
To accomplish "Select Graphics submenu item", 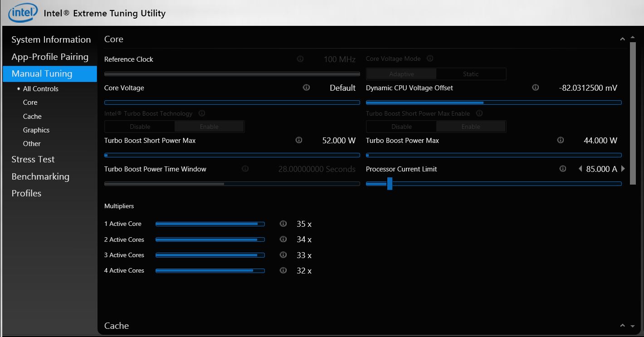I will click(x=36, y=130).
